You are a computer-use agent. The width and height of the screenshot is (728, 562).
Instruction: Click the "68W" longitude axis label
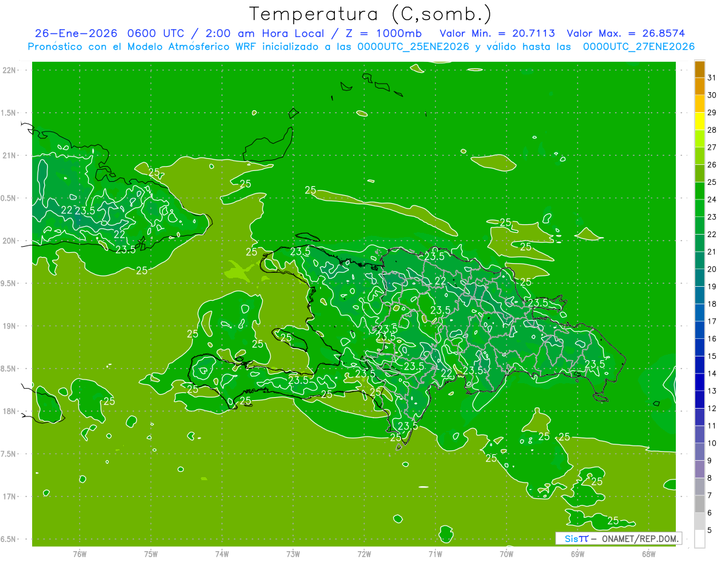[x=649, y=554]
